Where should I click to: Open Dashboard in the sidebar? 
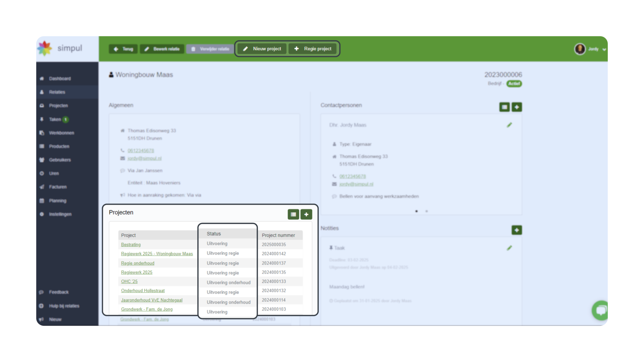[60, 79]
